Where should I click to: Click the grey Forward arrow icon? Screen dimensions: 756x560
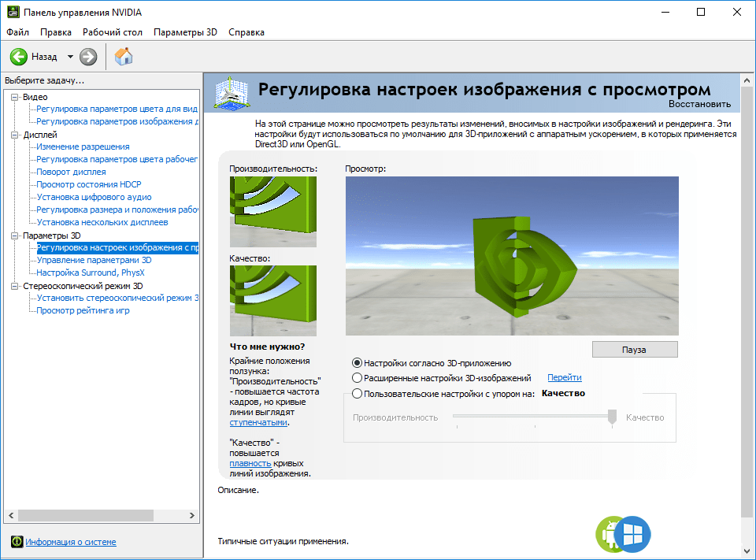(x=88, y=57)
